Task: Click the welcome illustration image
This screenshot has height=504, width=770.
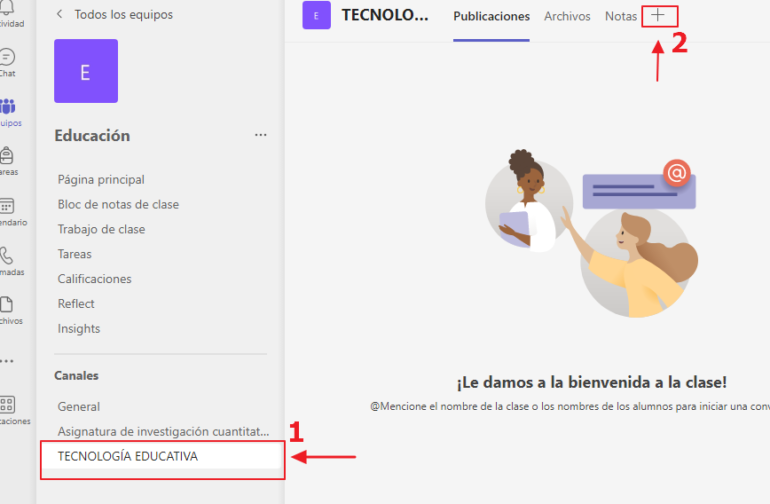Action: click(x=592, y=233)
